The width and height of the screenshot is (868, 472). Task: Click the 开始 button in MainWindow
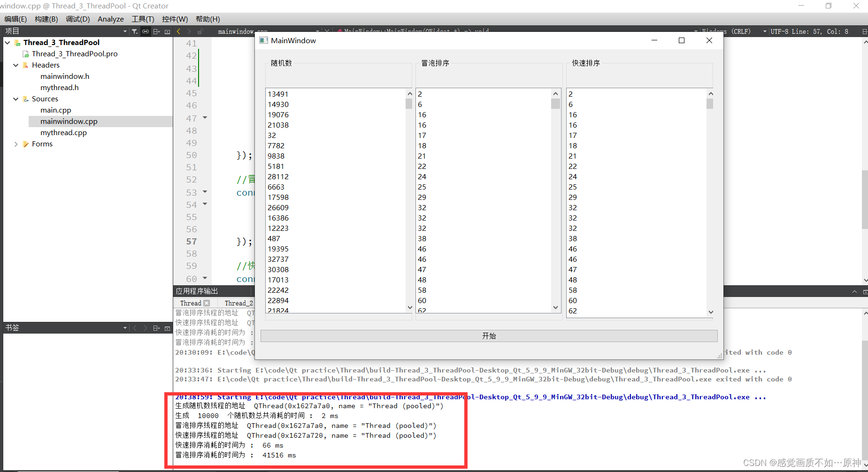[489, 336]
